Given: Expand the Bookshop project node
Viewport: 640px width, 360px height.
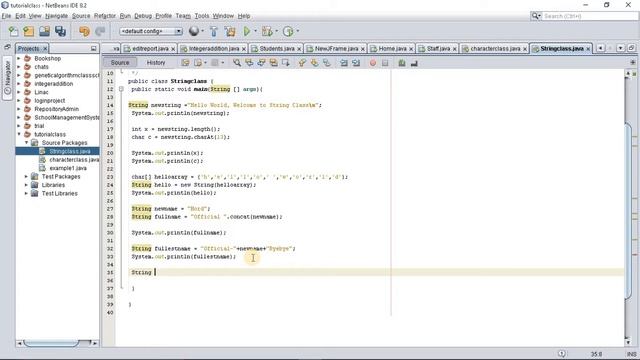Looking at the screenshot, I should click(18, 58).
